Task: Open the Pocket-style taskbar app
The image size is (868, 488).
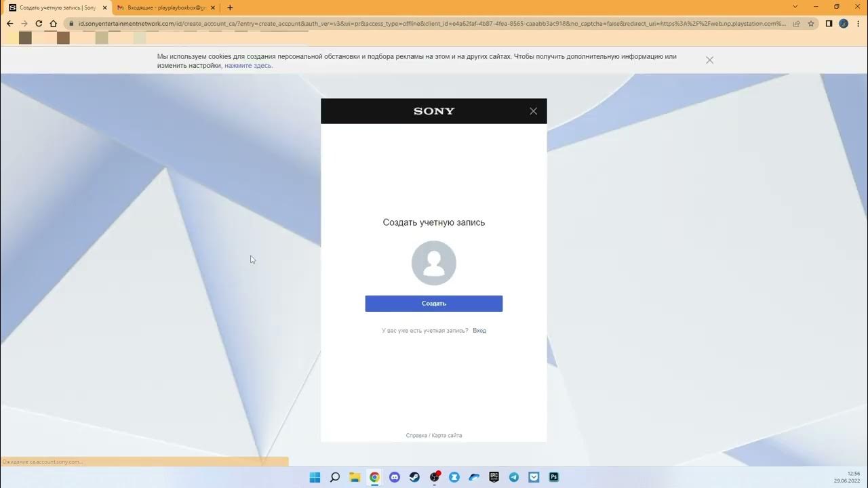Action: (534, 477)
